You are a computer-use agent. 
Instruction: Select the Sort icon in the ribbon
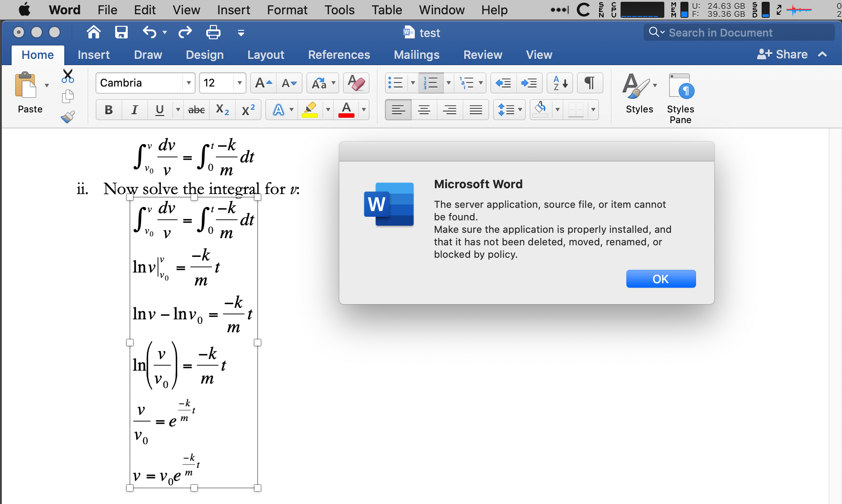point(560,83)
